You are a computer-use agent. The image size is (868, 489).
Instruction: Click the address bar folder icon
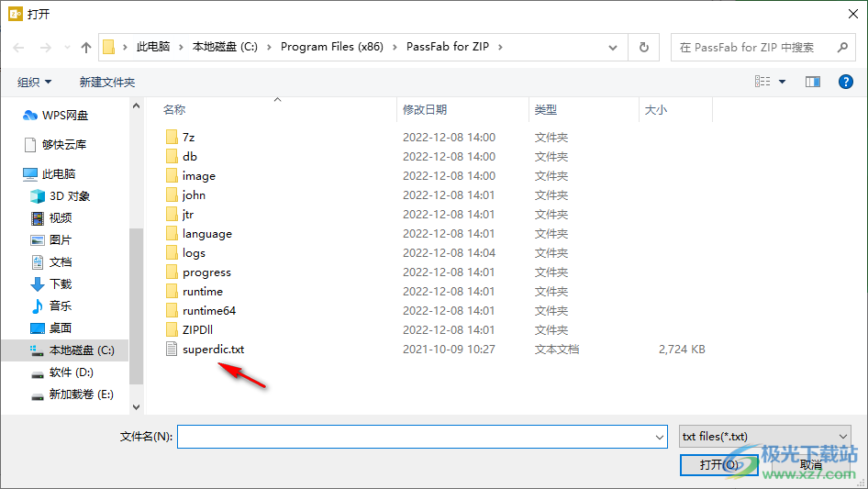point(109,47)
